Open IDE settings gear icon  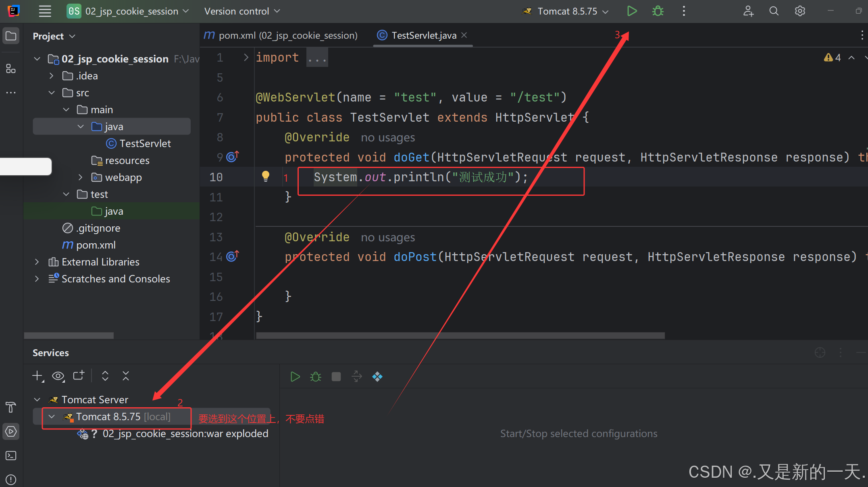(x=800, y=11)
